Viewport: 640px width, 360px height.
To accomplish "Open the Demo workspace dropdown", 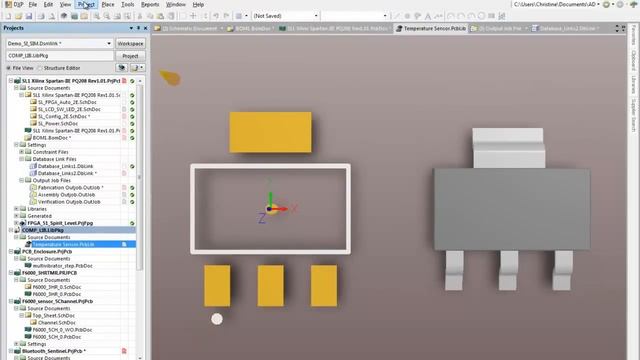I will point(109,43).
